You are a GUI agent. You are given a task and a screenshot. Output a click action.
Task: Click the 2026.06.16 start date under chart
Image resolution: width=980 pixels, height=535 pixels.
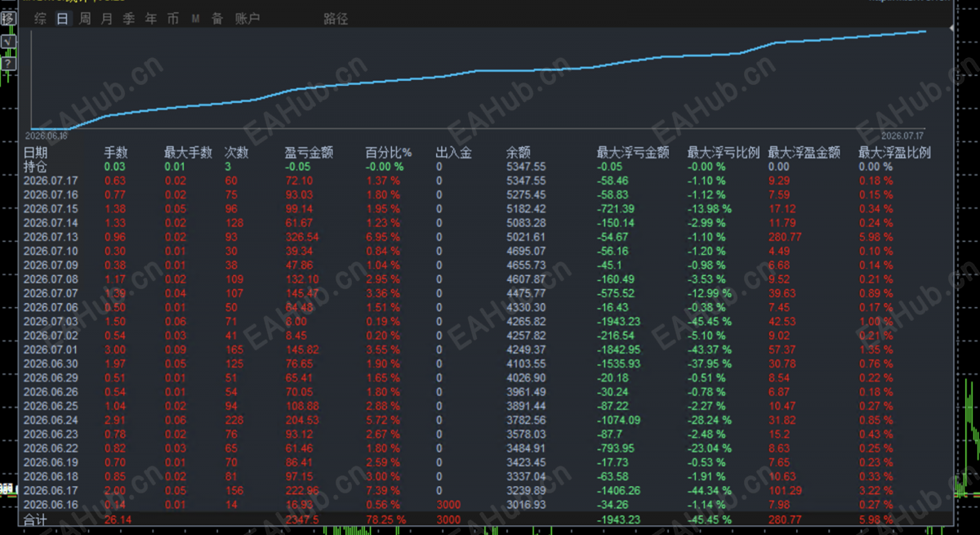tap(47, 136)
